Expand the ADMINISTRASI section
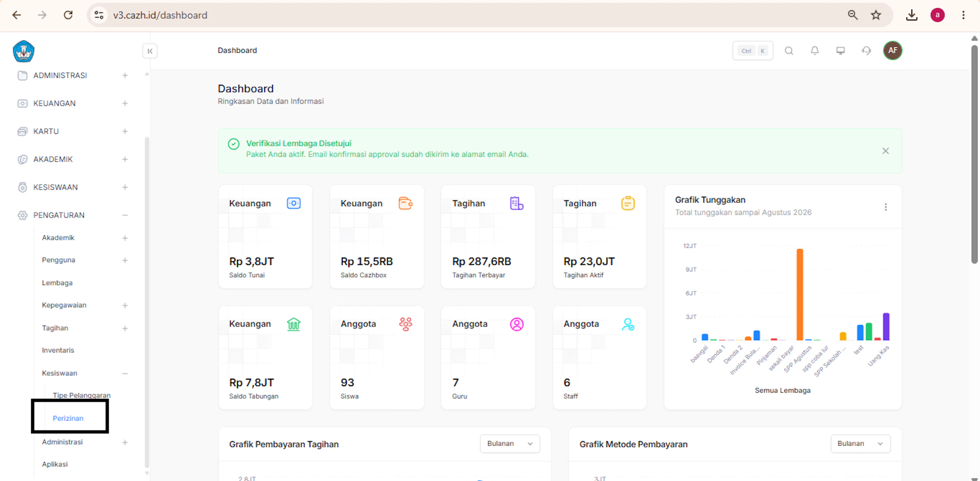This screenshot has height=481, width=980. pyautogui.click(x=125, y=75)
